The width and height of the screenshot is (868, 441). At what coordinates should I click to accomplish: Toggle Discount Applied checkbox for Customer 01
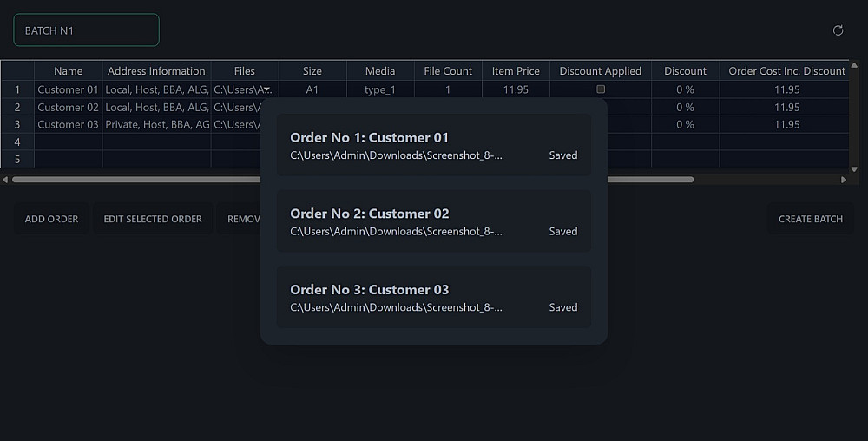(601, 89)
